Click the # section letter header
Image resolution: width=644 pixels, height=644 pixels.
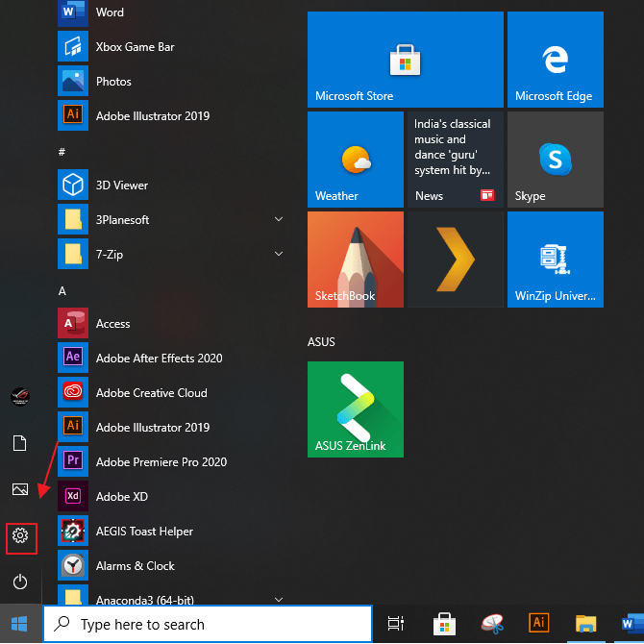coord(62,152)
